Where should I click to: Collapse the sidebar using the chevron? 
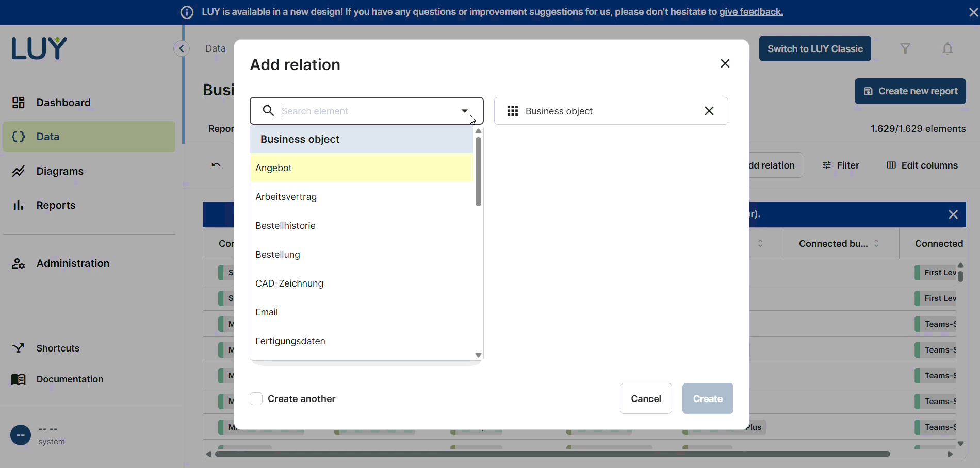(x=182, y=48)
